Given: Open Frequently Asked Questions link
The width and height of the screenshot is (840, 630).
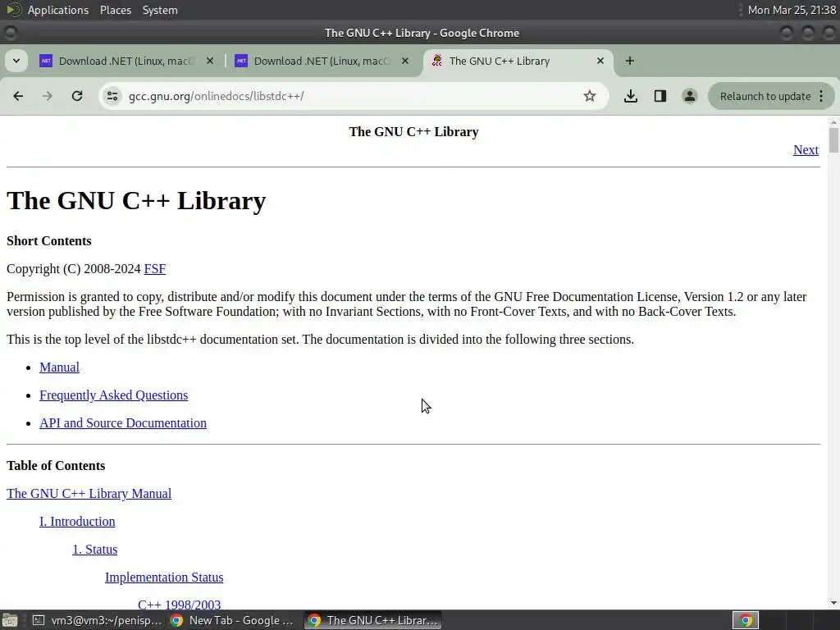Looking at the screenshot, I should click(x=113, y=395).
